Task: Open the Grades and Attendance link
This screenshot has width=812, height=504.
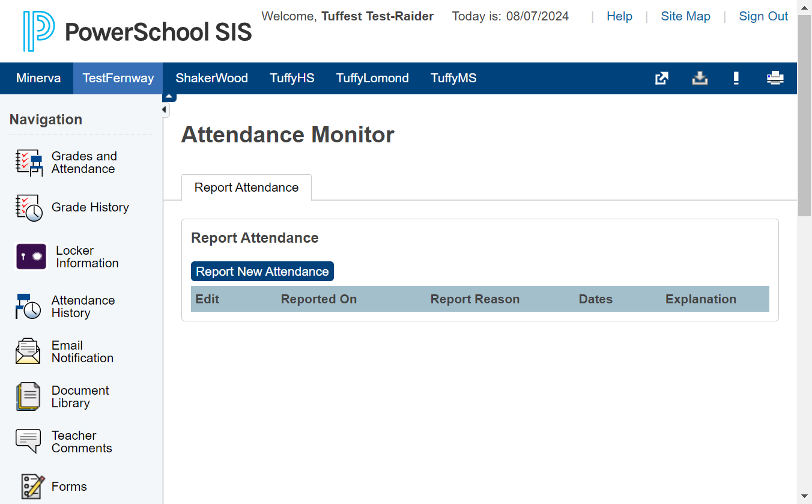Action: (84, 163)
